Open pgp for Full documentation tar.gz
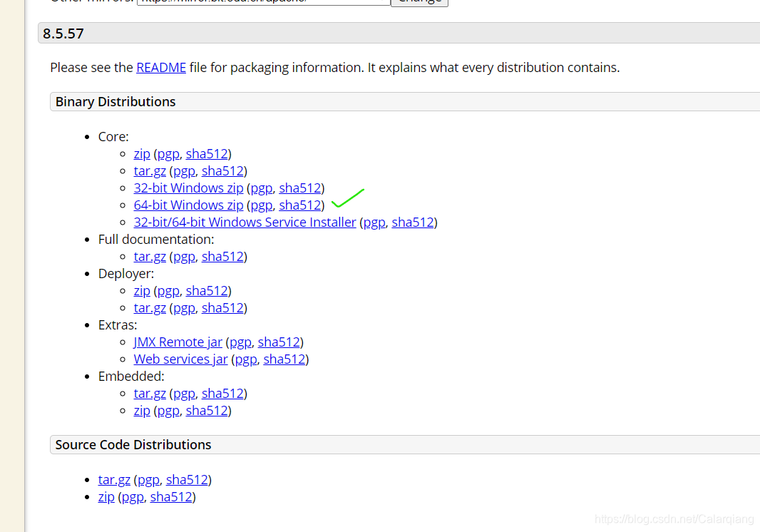Screen dimensions: 760x532 coord(184,257)
